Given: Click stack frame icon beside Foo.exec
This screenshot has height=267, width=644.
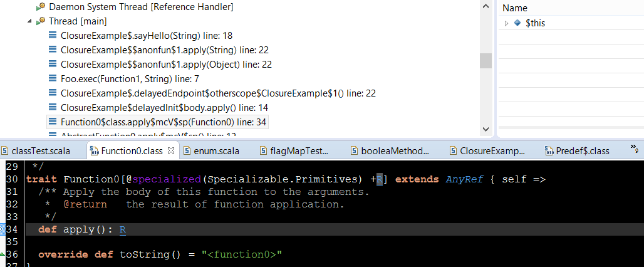Looking at the screenshot, I should (x=53, y=78).
